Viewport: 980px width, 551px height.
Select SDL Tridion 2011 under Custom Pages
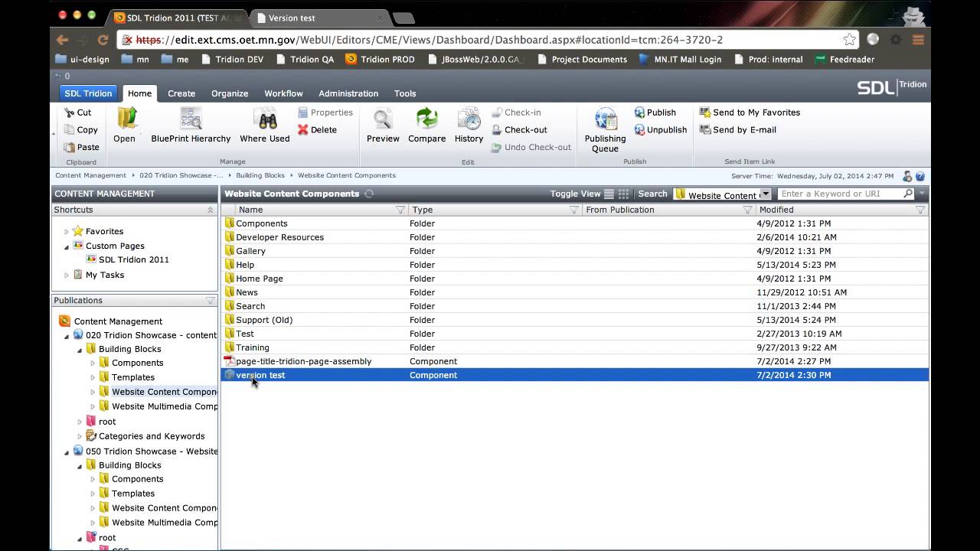(133, 259)
